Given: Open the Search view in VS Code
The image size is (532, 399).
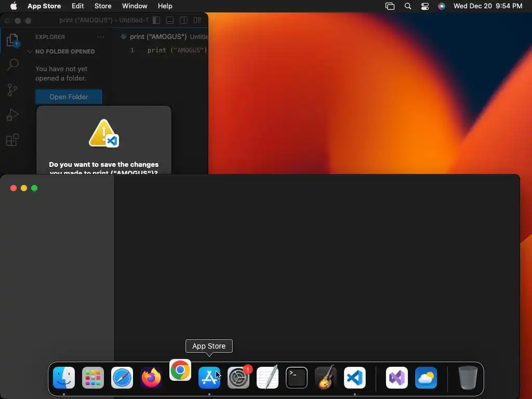Looking at the screenshot, I should [12, 64].
